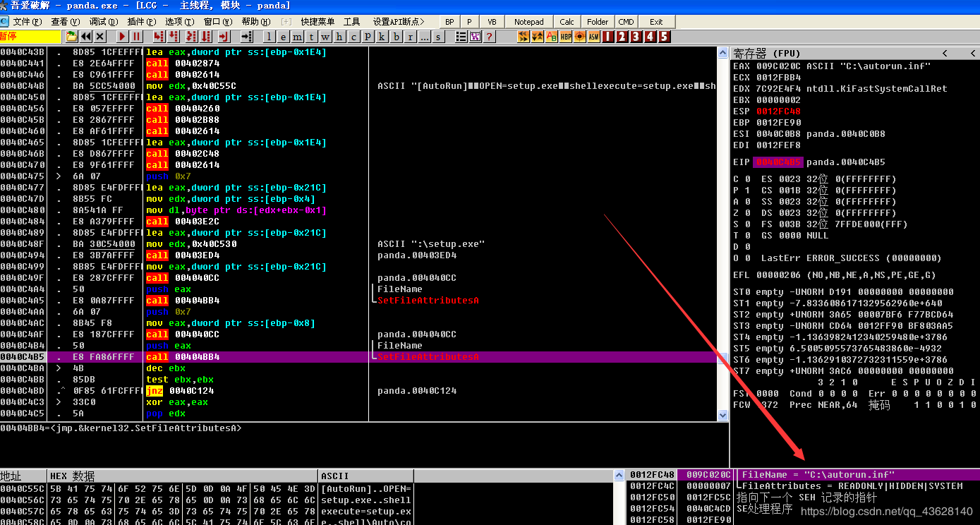Screen dimensions: 980x525
Task: Click the red number 3 toolbar icon
Action: pos(636,37)
